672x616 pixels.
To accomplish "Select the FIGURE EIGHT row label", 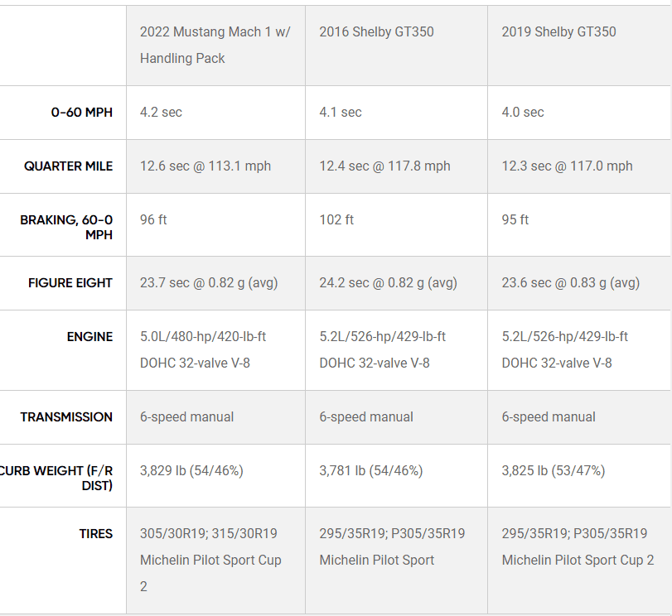I will pos(70,282).
